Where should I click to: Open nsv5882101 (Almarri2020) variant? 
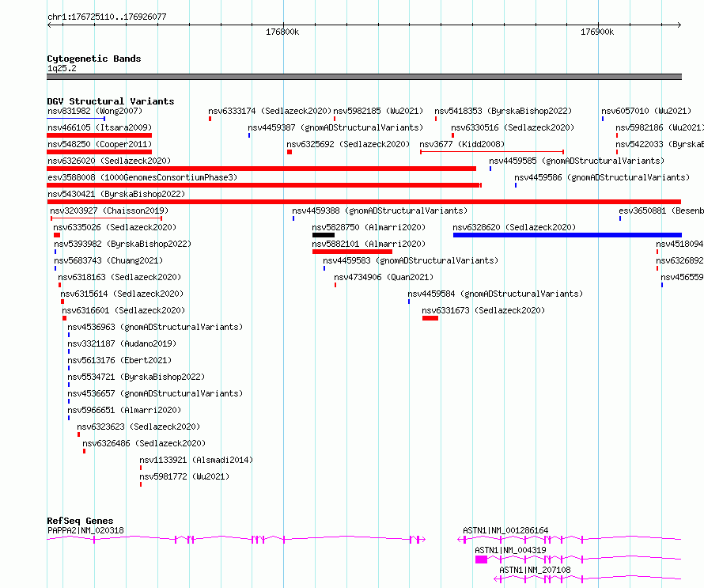tap(369, 244)
